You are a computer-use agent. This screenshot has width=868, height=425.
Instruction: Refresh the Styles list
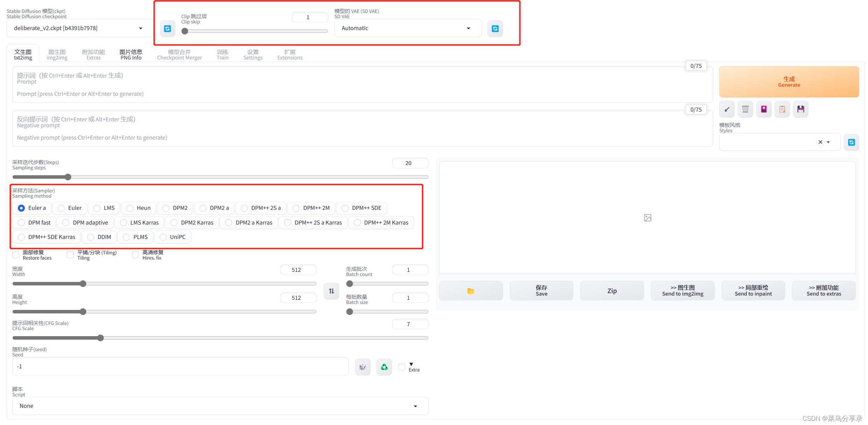(x=851, y=142)
